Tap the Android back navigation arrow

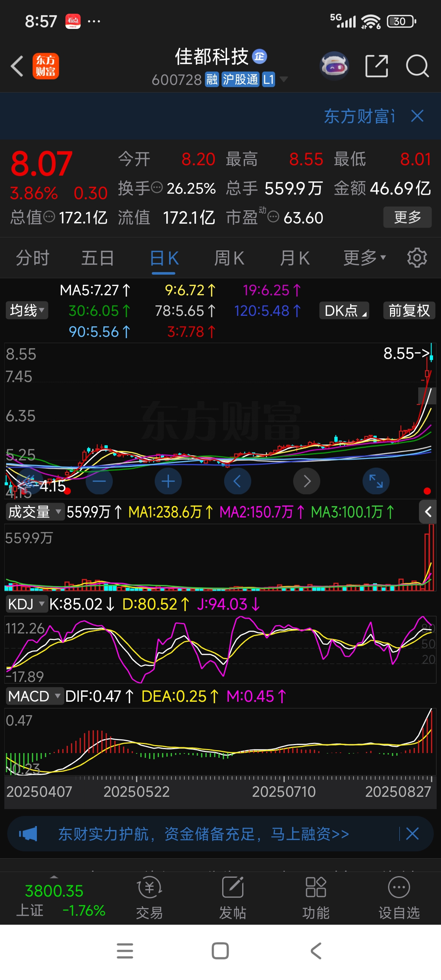(316, 951)
